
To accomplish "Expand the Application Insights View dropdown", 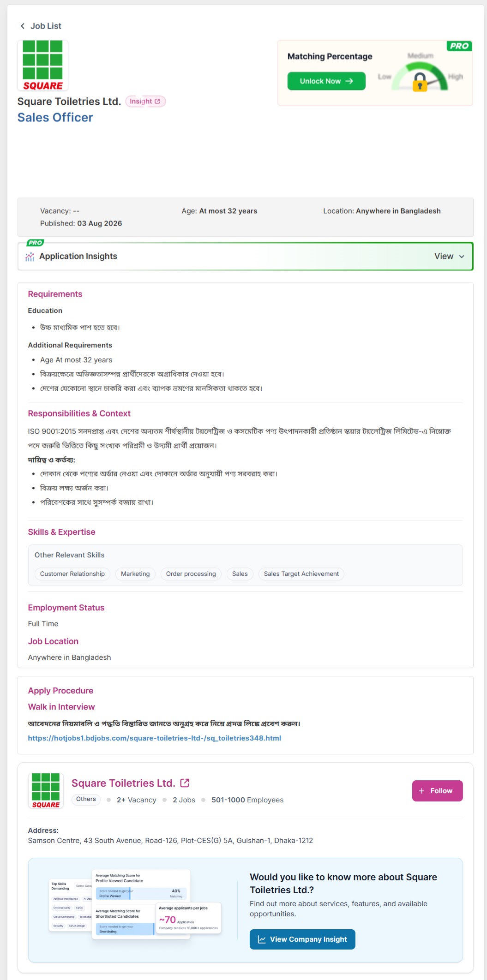I will (x=449, y=257).
